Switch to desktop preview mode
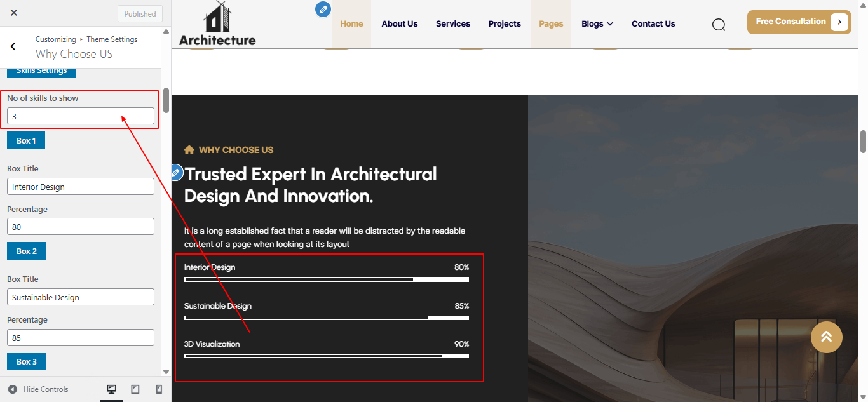The width and height of the screenshot is (868, 402). (x=111, y=389)
